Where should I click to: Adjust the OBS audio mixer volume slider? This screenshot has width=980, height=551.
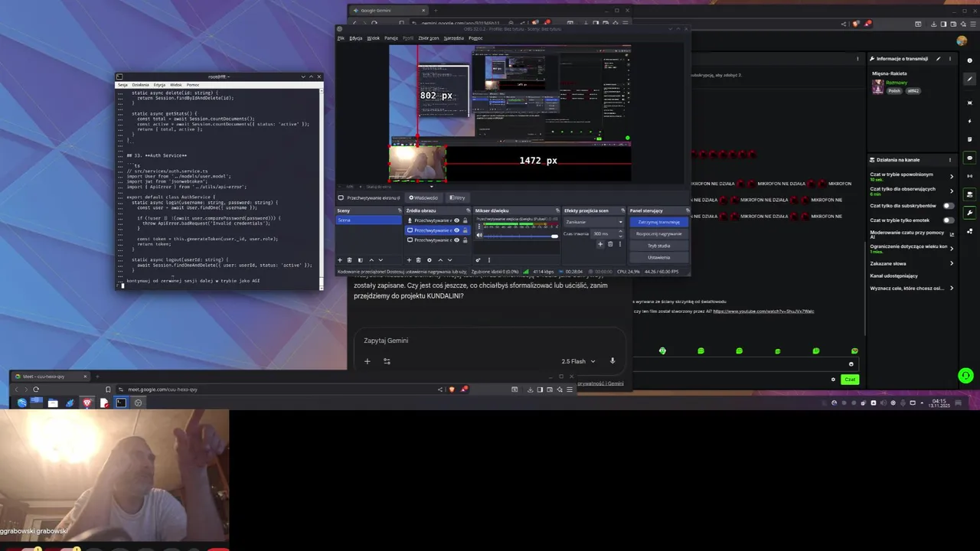[x=521, y=236]
